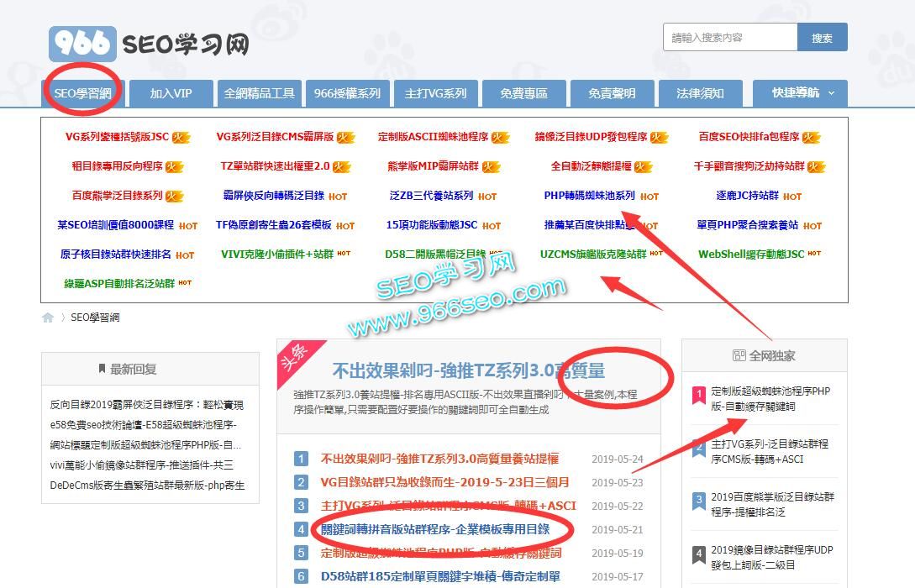
Task: Click the number 2 badge beside VG目錄站群 article
Action: pyautogui.click(x=301, y=482)
